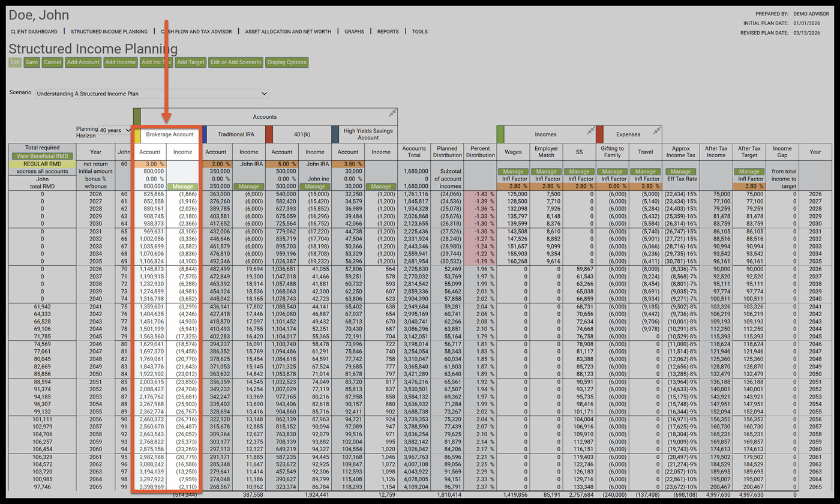Click the client name Doe, John

pos(39,15)
